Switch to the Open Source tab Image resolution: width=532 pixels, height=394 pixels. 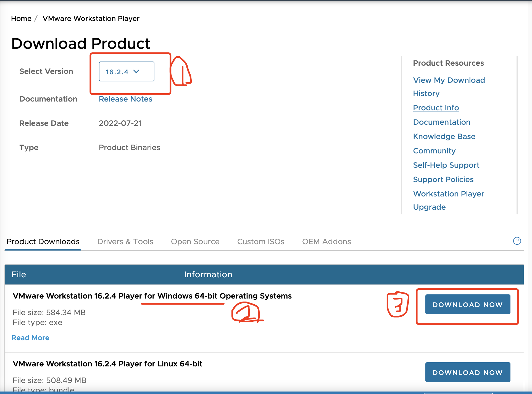pos(195,241)
